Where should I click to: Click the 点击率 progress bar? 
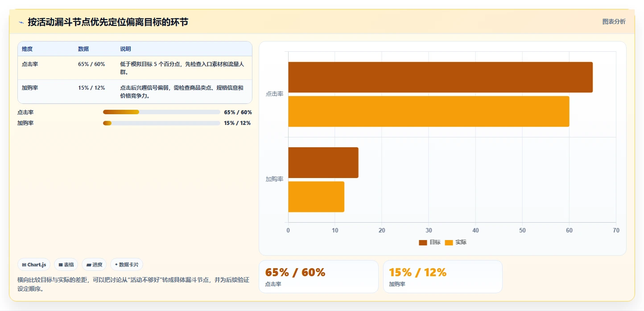point(161,112)
